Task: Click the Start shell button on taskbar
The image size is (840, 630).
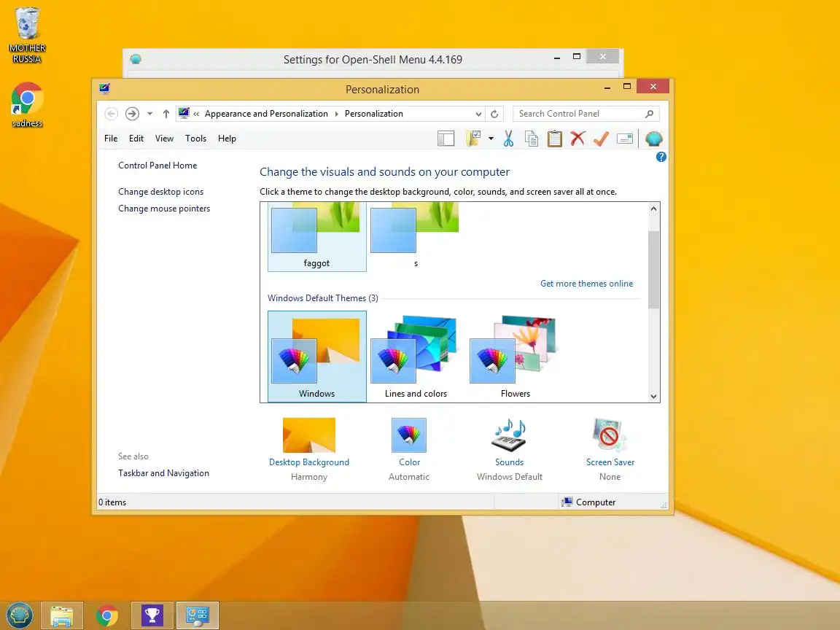Action: tap(19, 615)
